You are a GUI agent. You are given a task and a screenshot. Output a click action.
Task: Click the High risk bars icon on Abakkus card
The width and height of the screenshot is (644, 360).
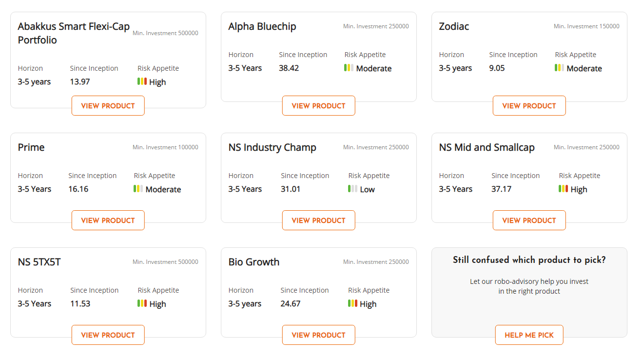(142, 81)
